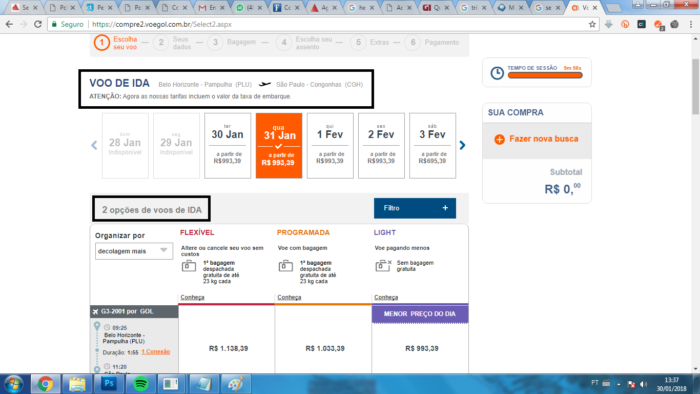
Task: Open the file explorer from the taskbar
Action: click(77, 384)
